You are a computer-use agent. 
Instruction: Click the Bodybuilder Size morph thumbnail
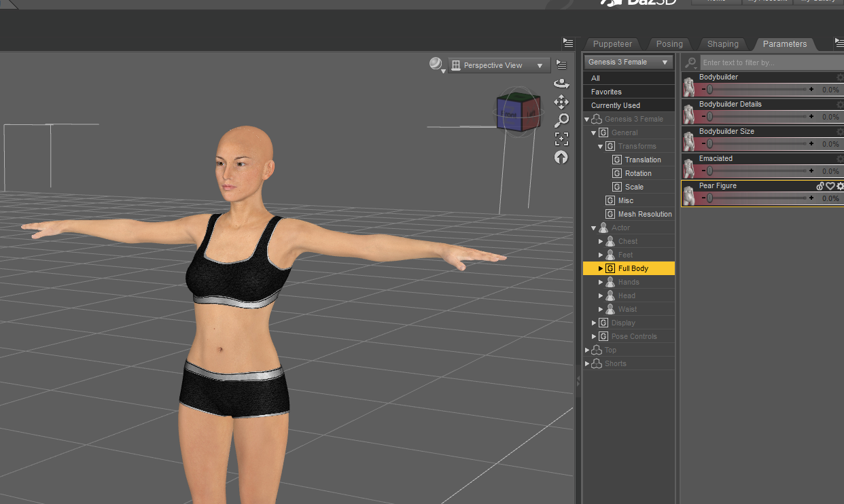click(x=689, y=140)
